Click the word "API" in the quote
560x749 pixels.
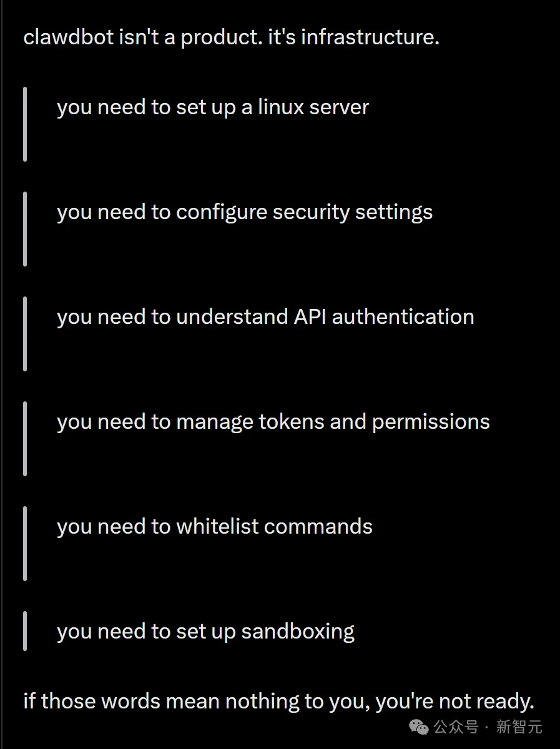[310, 317]
